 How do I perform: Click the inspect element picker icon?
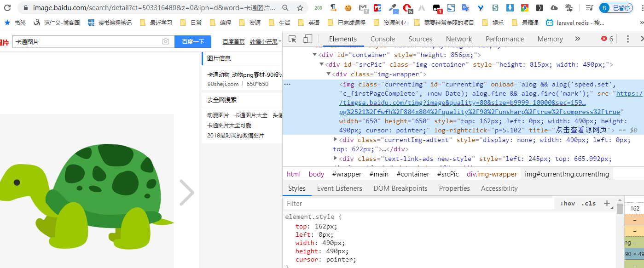coord(292,39)
